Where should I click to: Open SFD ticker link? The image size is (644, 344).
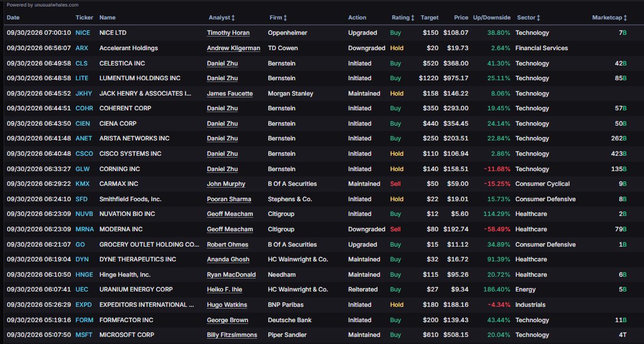point(82,199)
